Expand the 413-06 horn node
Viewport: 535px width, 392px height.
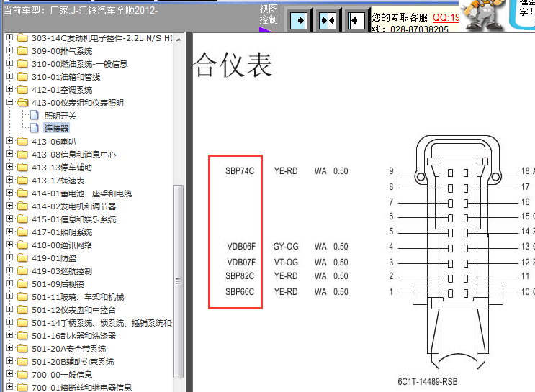point(9,141)
